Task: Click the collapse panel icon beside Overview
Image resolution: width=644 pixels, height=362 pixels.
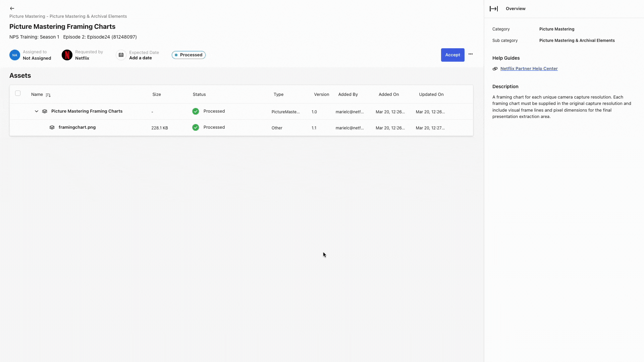Action: click(494, 8)
